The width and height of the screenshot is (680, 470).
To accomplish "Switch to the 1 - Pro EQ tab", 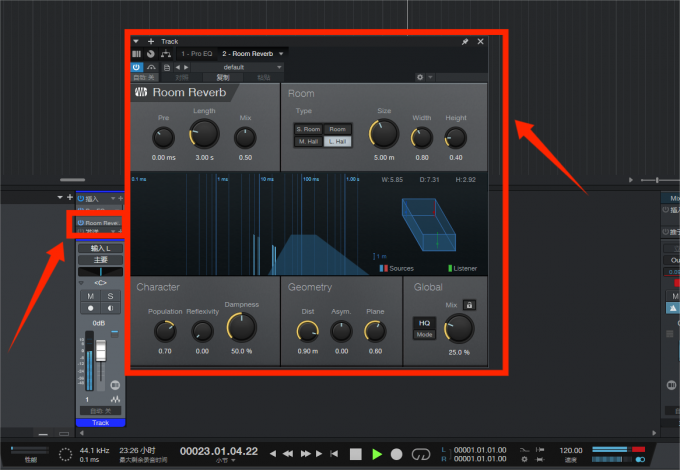I will 196,54.
